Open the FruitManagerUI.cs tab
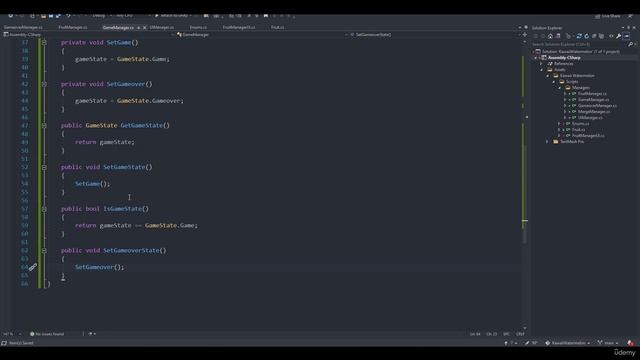 (239, 27)
